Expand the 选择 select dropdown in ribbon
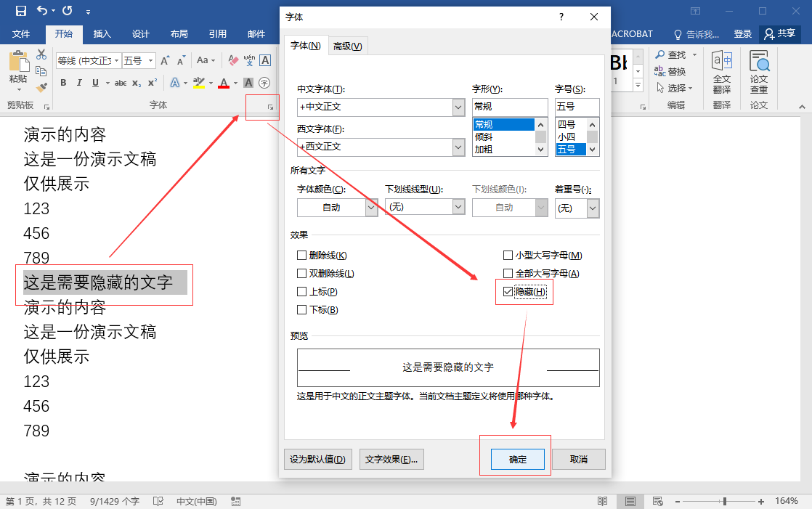 click(x=675, y=88)
